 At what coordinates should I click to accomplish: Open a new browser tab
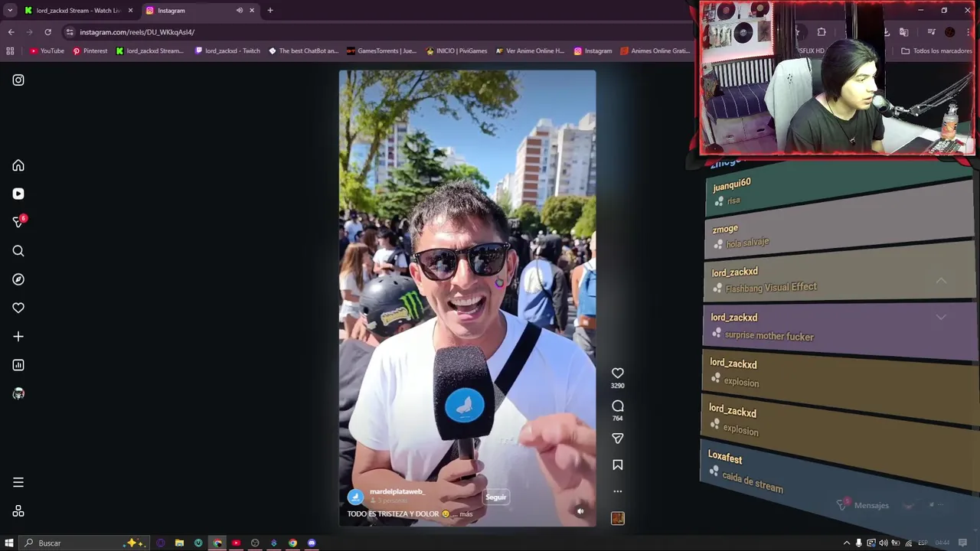270,11
